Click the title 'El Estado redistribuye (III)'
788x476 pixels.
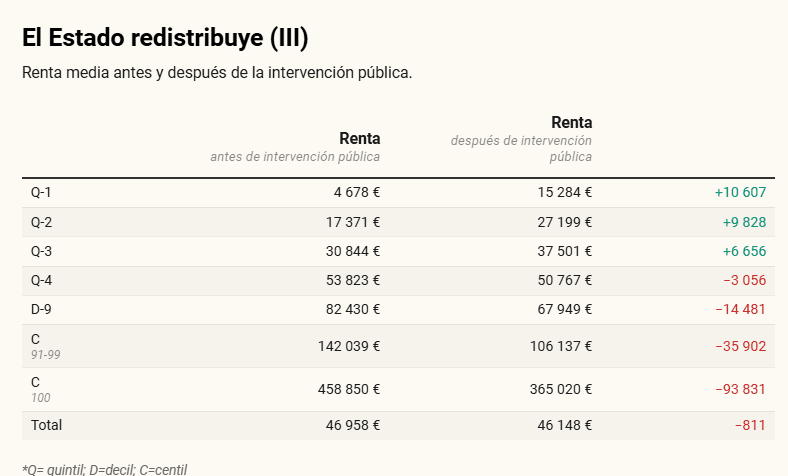tap(165, 38)
